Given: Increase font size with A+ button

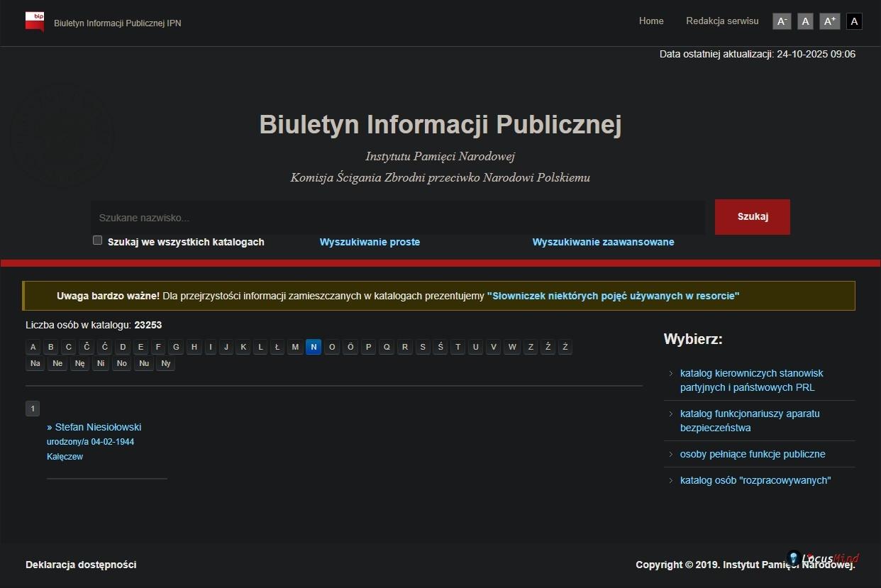Looking at the screenshot, I should (x=829, y=21).
